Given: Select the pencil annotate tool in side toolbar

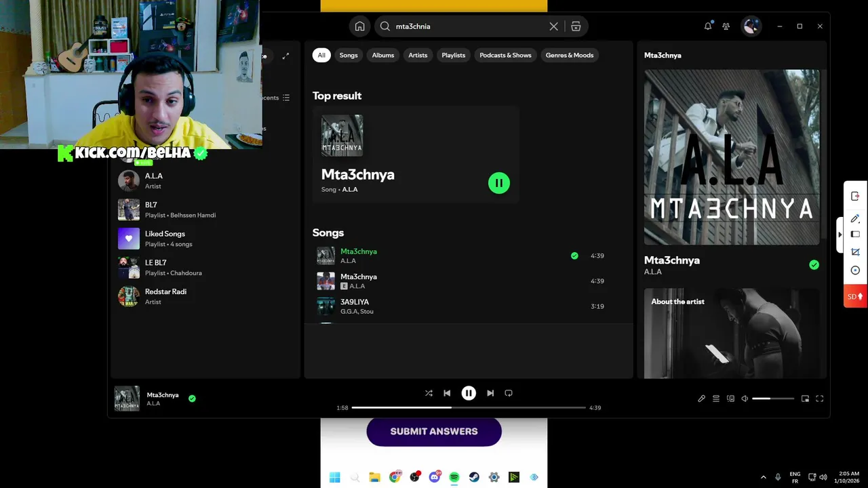Looking at the screenshot, I should click(855, 218).
